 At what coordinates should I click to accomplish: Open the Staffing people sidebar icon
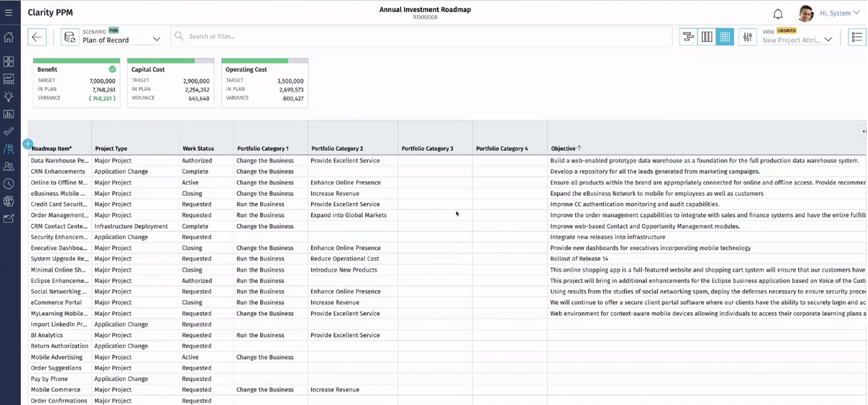(x=9, y=166)
